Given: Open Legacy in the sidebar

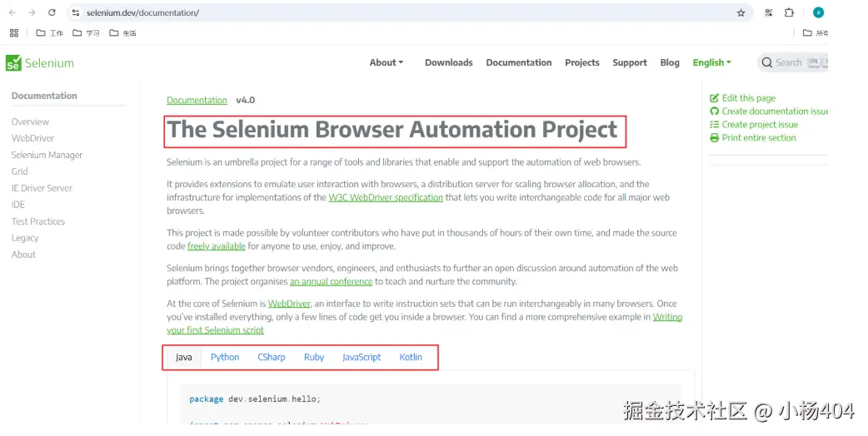Looking at the screenshot, I should pos(25,238).
